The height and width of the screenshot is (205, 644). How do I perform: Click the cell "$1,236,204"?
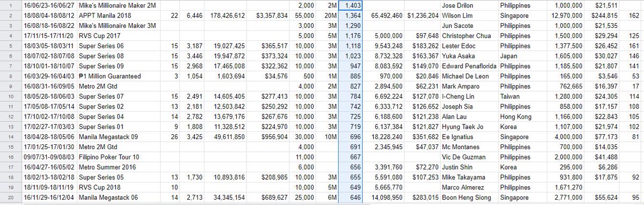click(422, 16)
